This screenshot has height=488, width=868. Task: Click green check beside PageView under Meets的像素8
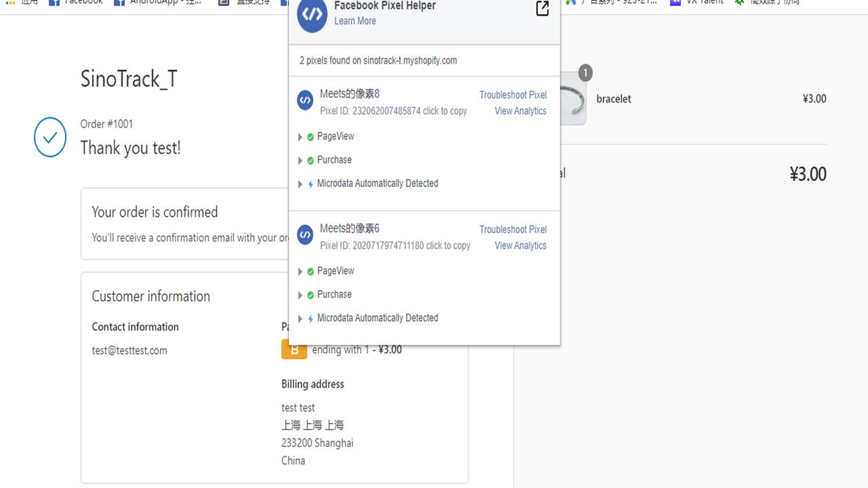point(311,137)
